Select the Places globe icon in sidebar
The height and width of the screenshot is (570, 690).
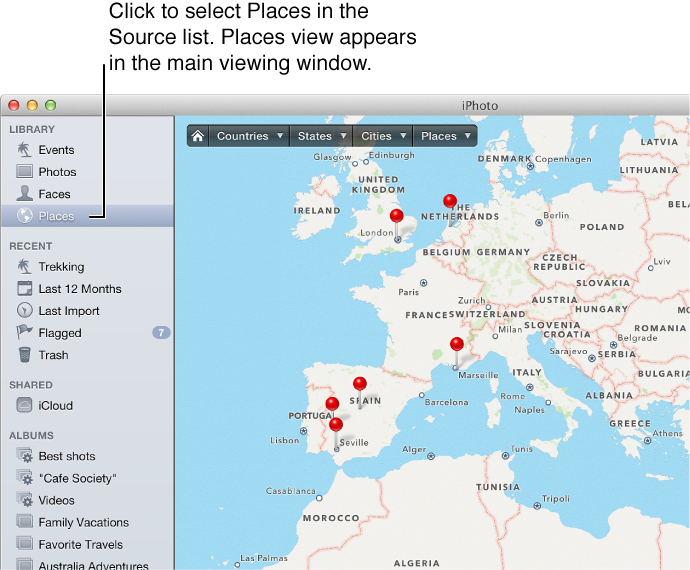coord(25,216)
